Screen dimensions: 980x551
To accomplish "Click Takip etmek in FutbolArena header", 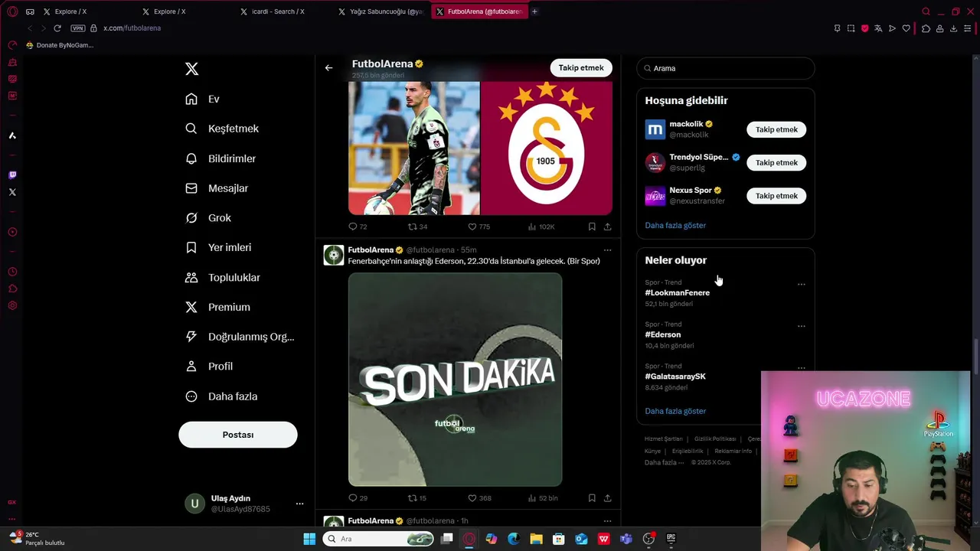I will [x=581, y=67].
